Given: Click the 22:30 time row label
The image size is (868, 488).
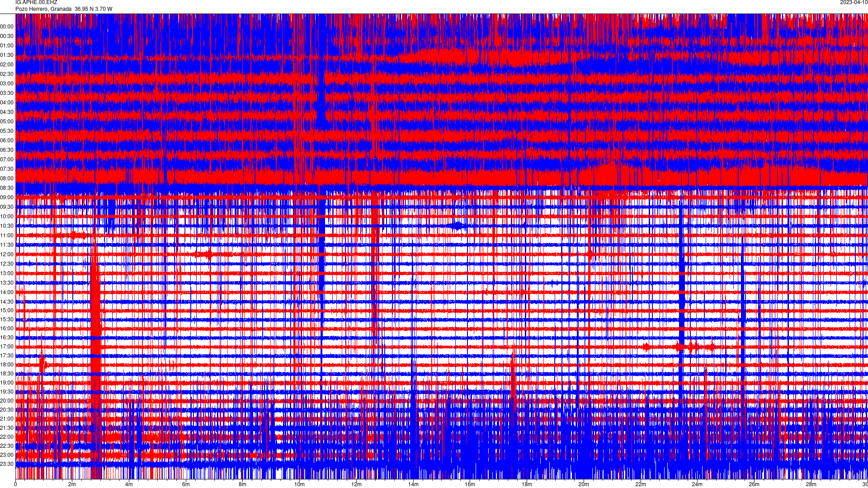Looking at the screenshot, I should (x=7, y=446).
